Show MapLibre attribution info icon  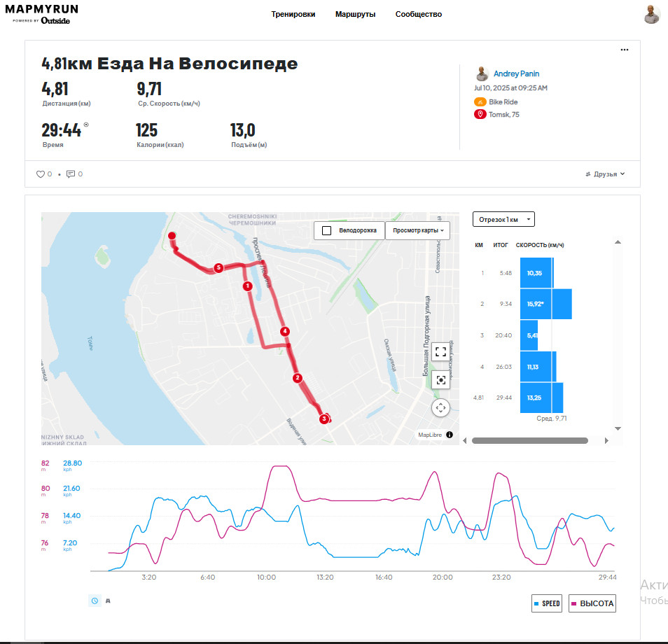point(450,435)
